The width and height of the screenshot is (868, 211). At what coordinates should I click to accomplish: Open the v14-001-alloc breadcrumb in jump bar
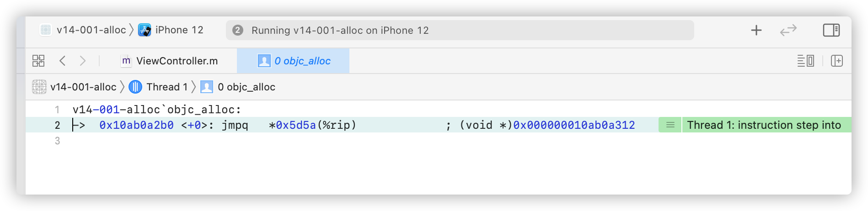[x=75, y=87]
